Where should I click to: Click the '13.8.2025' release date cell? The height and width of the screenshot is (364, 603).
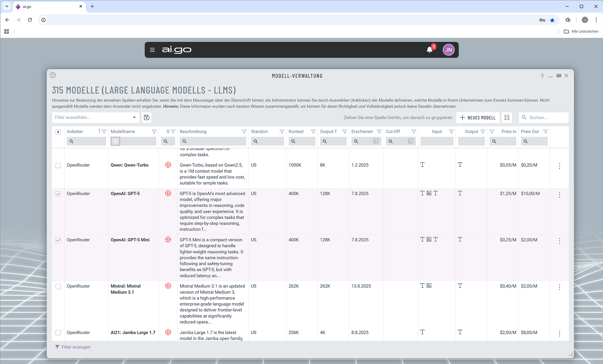click(361, 286)
